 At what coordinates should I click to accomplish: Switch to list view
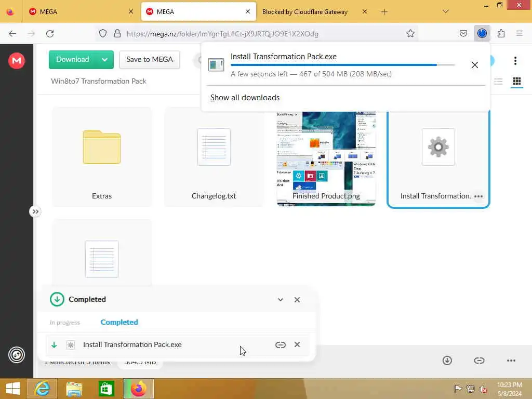point(498,82)
